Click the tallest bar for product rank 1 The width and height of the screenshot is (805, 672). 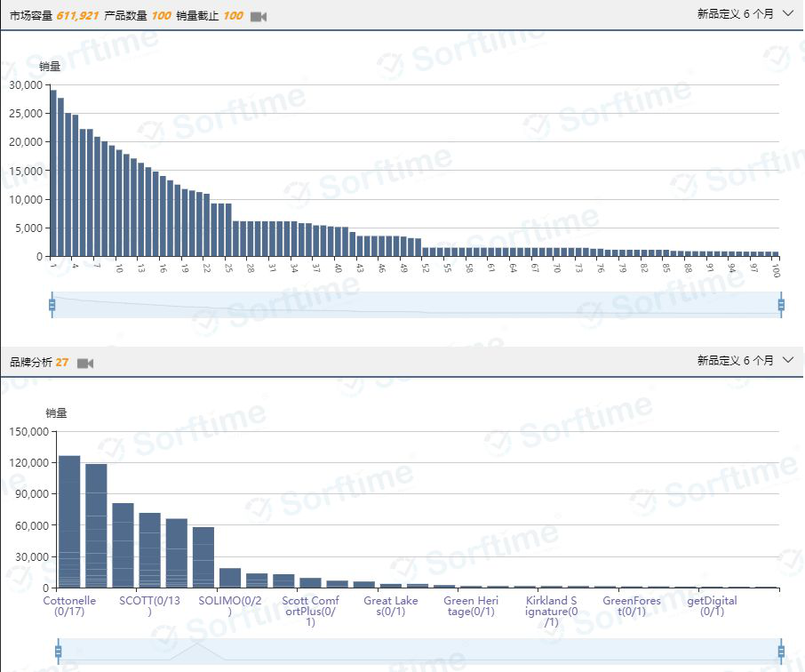[53, 173]
